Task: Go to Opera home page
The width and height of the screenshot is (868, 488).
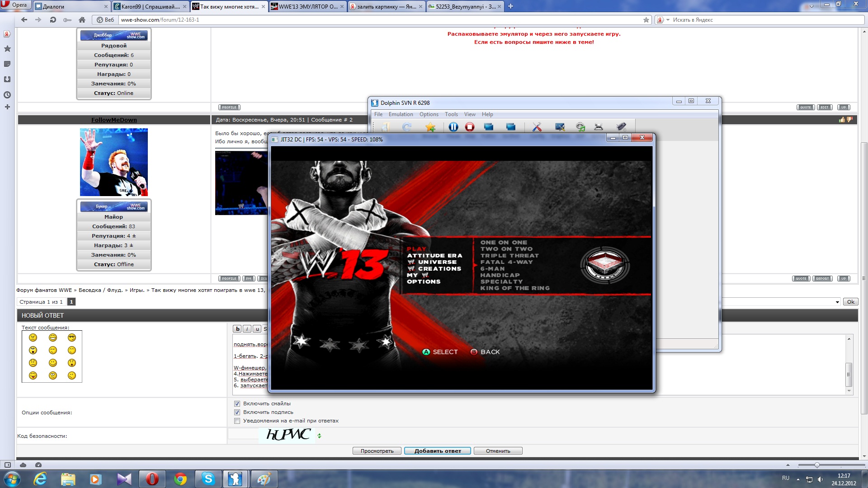Action: coord(82,20)
